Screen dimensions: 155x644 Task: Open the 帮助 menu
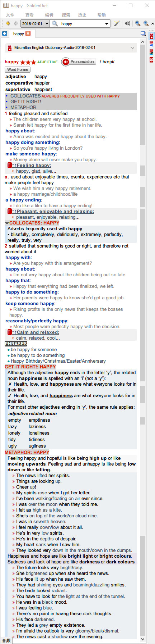102,15
